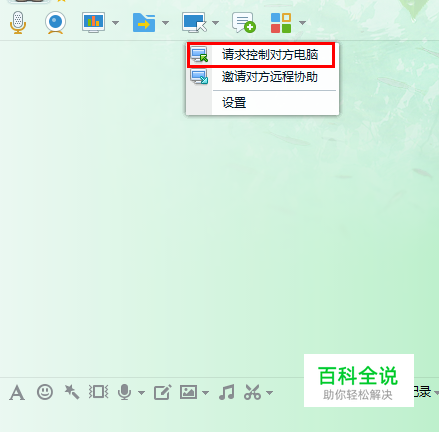Click the magic wand expression icon
Screen dimensions: 439x432
72,392
